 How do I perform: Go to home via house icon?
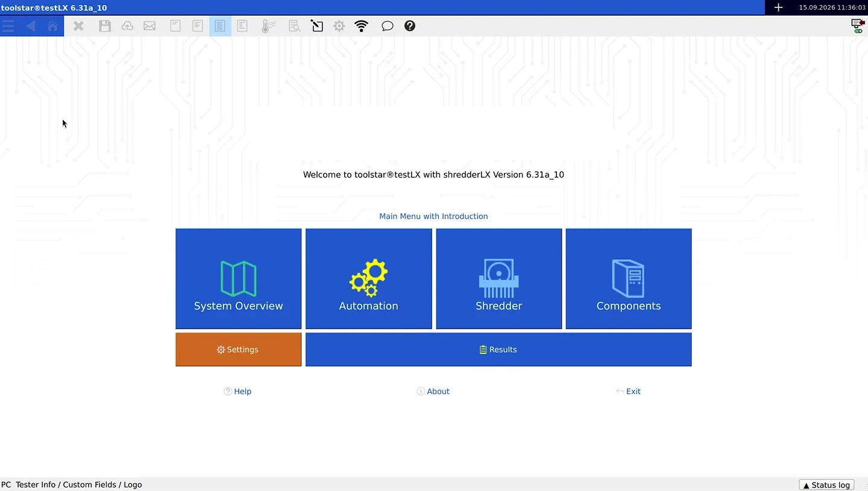(53, 26)
